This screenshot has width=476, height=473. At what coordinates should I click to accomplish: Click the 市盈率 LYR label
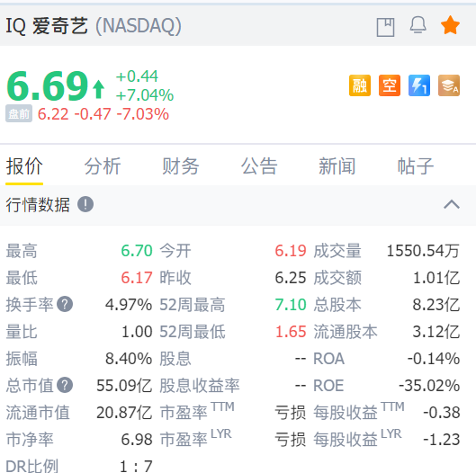[x=196, y=438]
